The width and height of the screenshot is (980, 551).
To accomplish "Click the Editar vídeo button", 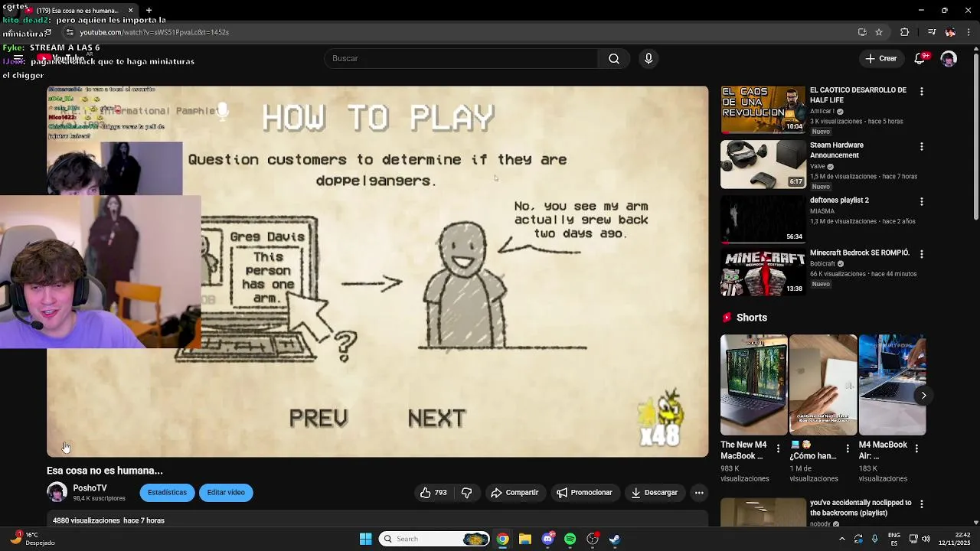I will tap(226, 493).
